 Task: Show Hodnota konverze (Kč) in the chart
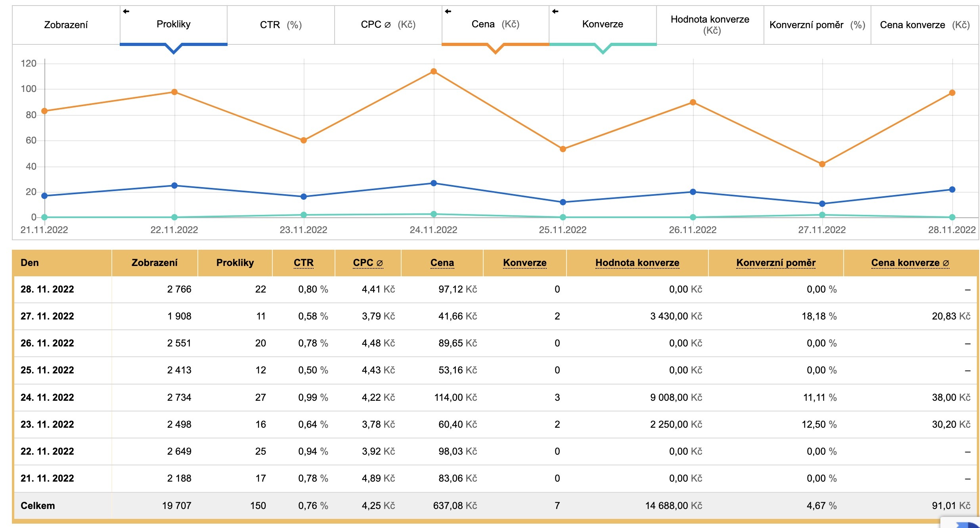[710, 25]
